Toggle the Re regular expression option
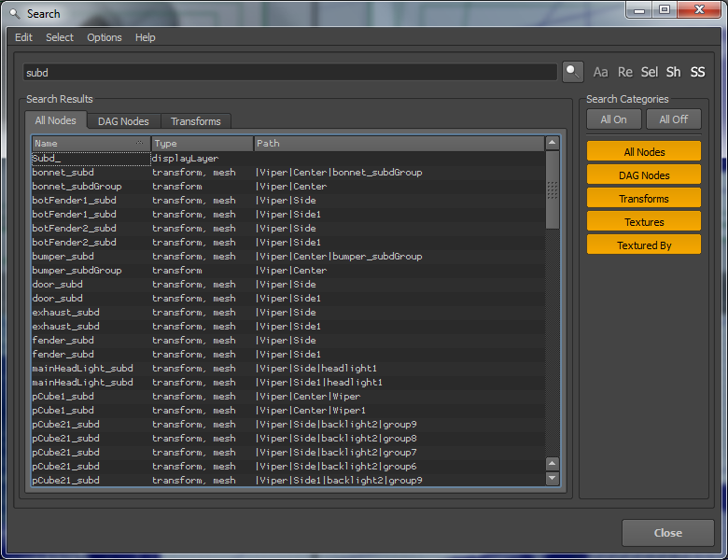 (625, 72)
